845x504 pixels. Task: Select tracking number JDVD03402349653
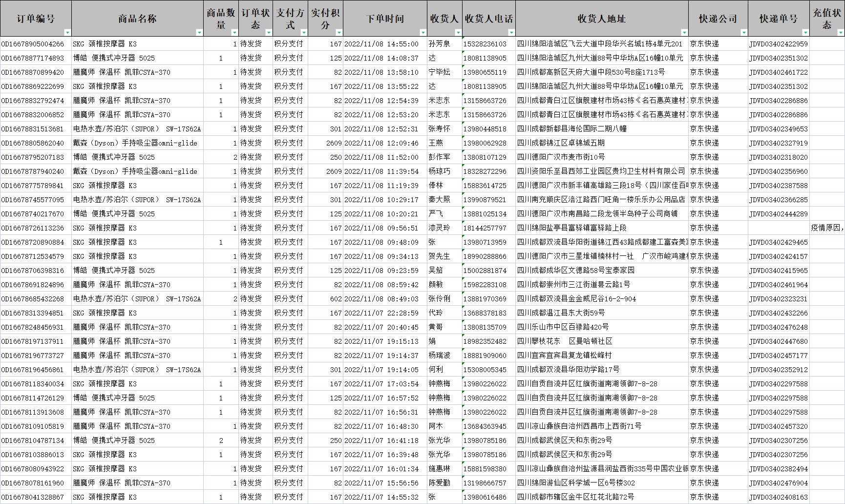coord(779,129)
